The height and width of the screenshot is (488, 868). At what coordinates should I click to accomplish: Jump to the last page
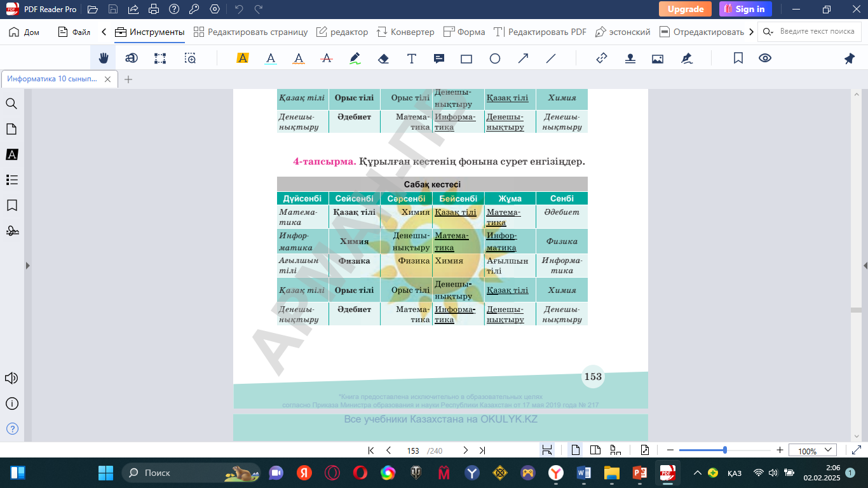pyautogui.click(x=482, y=451)
